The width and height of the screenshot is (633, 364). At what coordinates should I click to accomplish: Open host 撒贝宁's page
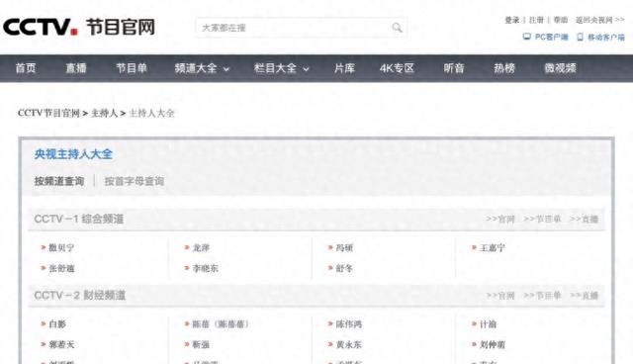[61, 248]
